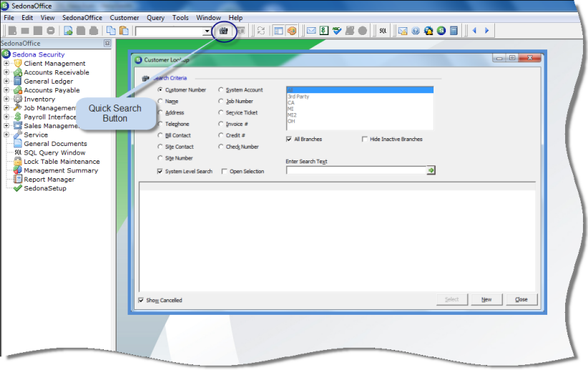Select the Check Number radio button
The height and width of the screenshot is (370, 588).
click(x=221, y=146)
